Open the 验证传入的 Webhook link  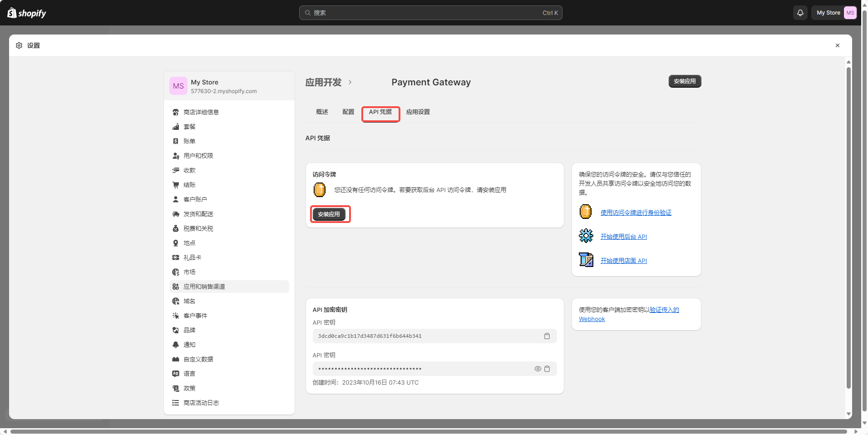(629, 314)
